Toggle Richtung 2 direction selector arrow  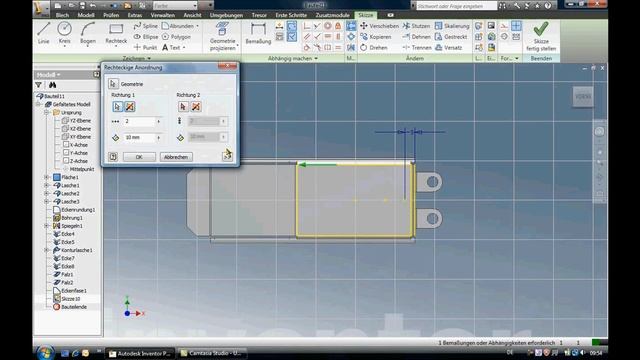click(183, 107)
